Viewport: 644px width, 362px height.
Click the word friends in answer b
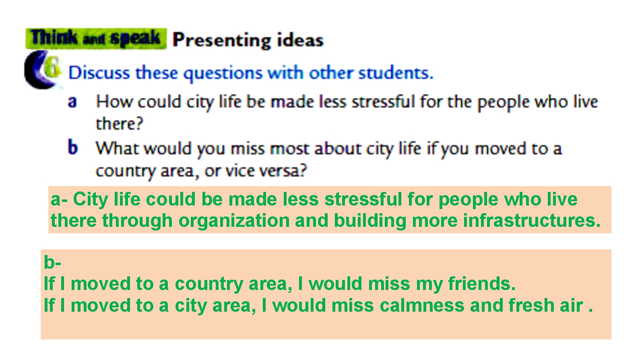pyautogui.click(x=481, y=284)
